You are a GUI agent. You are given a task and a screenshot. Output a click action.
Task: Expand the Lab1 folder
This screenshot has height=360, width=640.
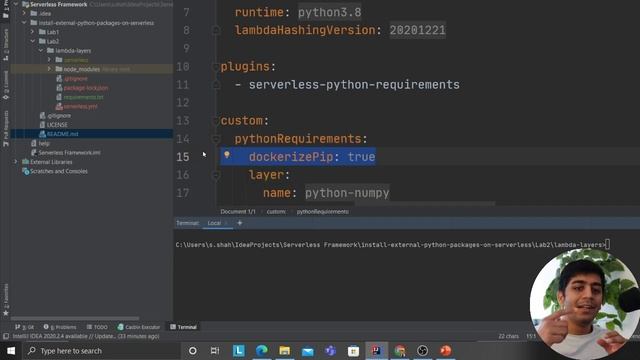click(x=33, y=32)
